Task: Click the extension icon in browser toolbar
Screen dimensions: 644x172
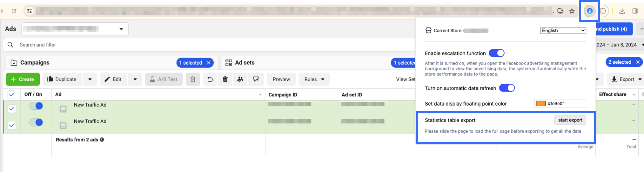Action: [589, 11]
